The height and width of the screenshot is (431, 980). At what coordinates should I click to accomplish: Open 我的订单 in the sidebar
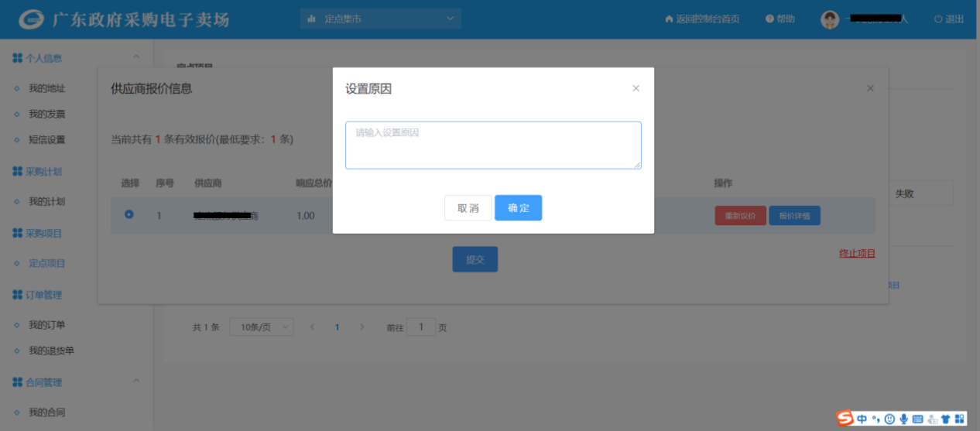point(47,325)
